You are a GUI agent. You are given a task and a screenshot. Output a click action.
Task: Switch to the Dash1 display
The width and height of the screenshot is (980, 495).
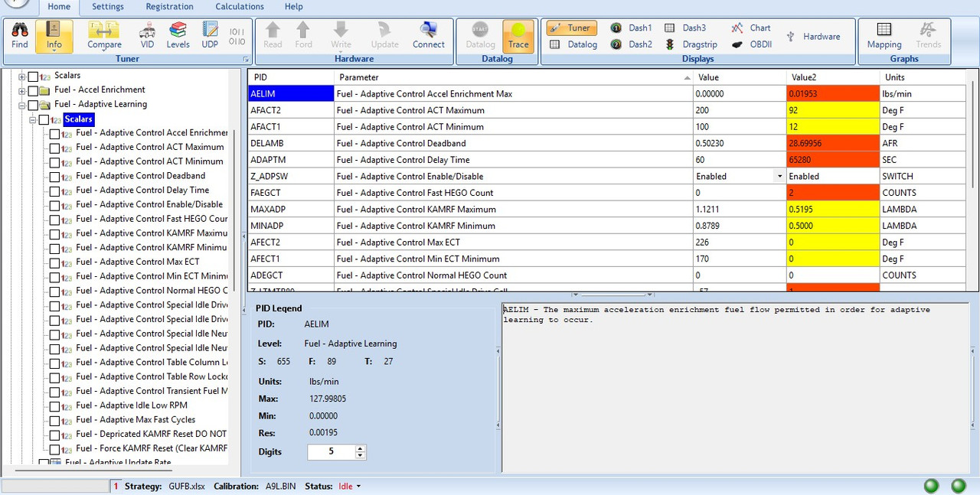click(x=631, y=28)
